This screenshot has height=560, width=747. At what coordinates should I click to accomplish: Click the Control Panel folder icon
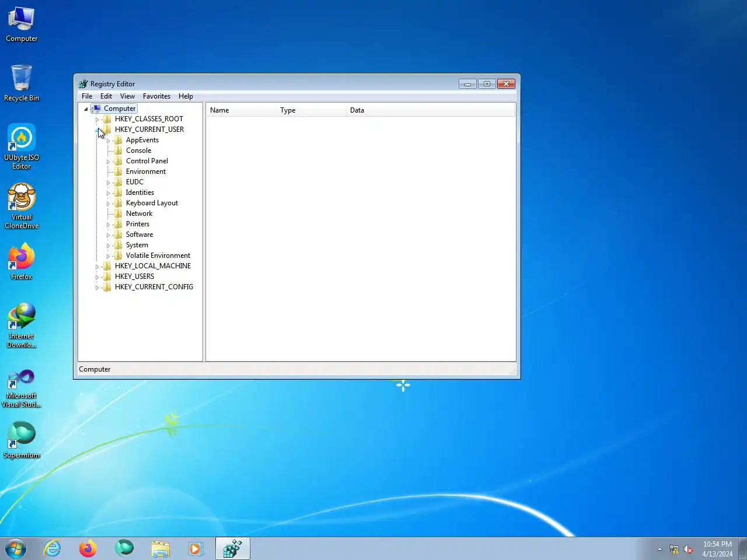pos(118,161)
